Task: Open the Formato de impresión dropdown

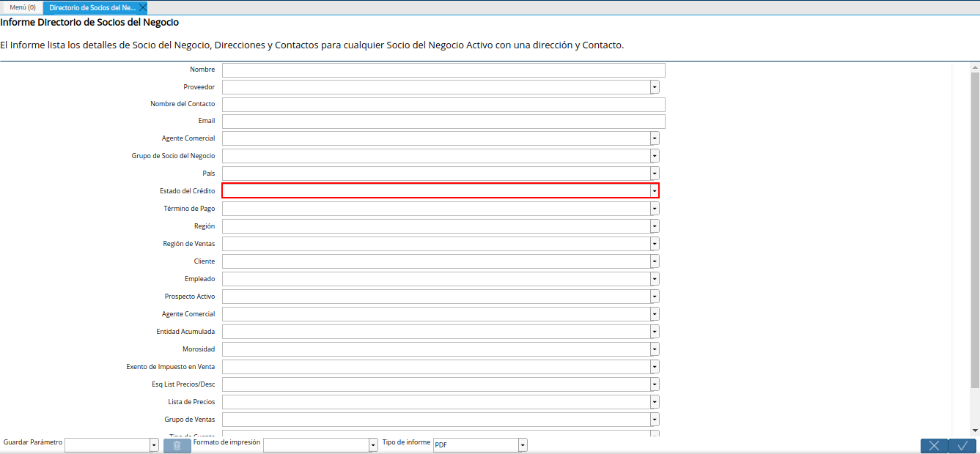Action: (x=372, y=445)
